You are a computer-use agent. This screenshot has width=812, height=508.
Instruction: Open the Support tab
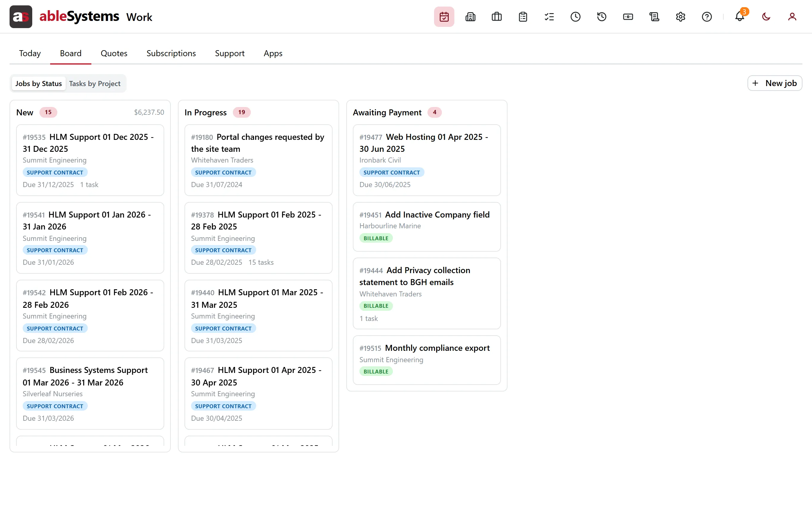coord(230,53)
